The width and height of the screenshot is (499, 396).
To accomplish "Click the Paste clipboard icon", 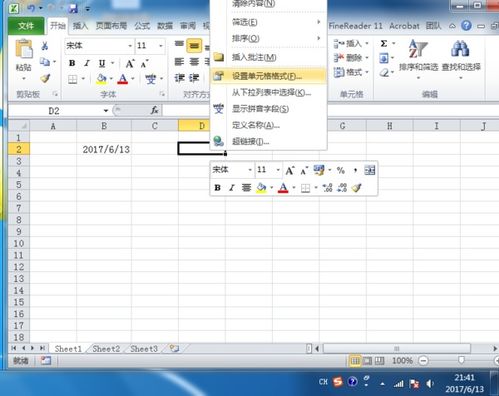I will [x=24, y=49].
